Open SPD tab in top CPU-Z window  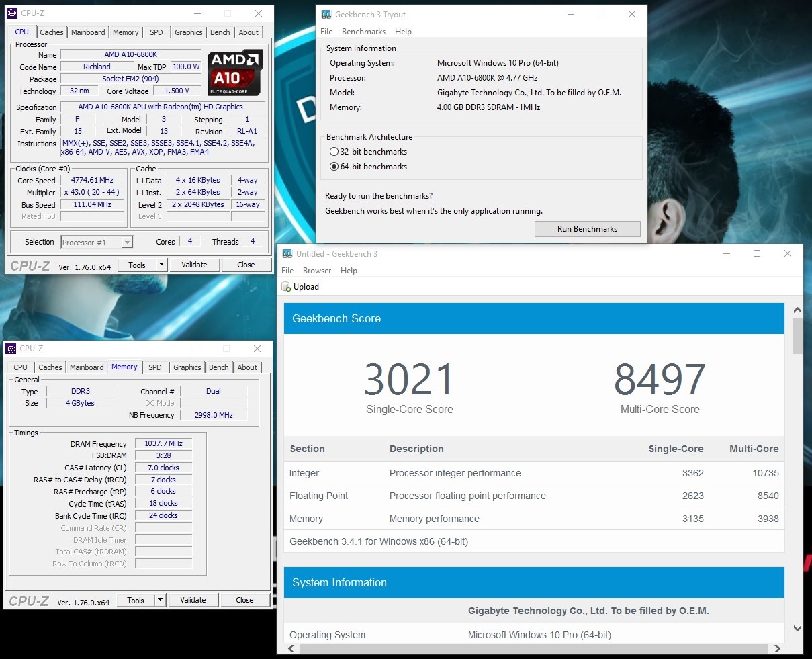pos(156,32)
